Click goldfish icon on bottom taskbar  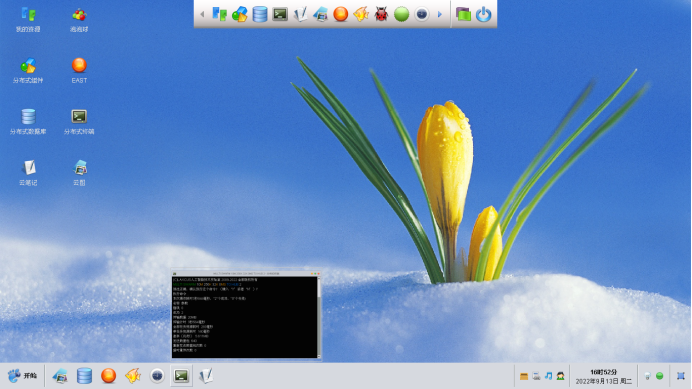[133, 376]
